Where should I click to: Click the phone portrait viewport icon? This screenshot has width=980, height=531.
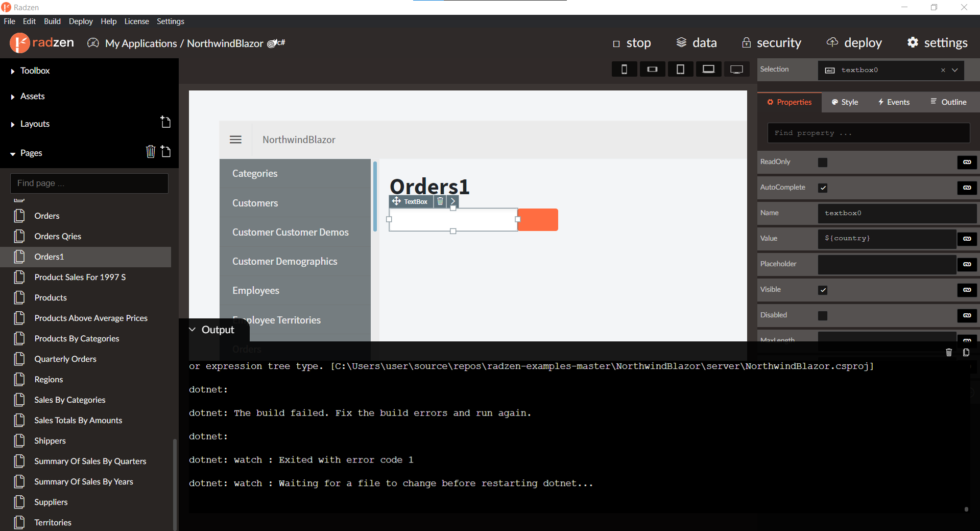coord(624,70)
